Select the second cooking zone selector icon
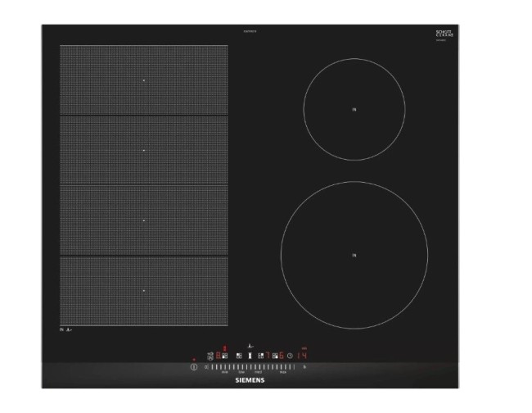Image resolution: width=532 pixels, height=413 pixels. [238, 356]
